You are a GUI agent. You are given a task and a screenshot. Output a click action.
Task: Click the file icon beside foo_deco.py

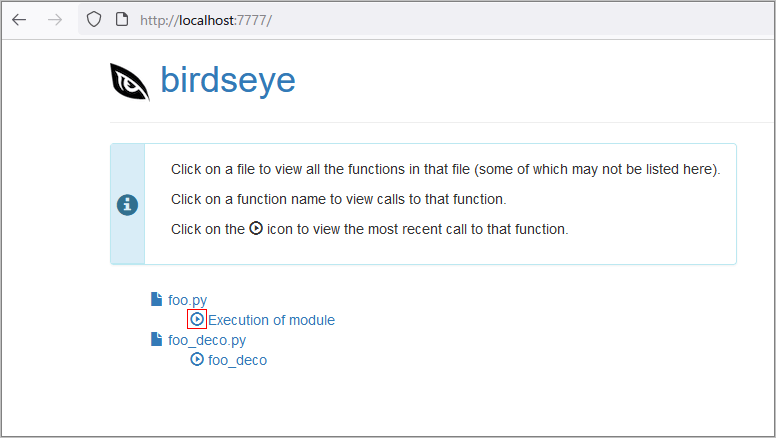tap(156, 339)
